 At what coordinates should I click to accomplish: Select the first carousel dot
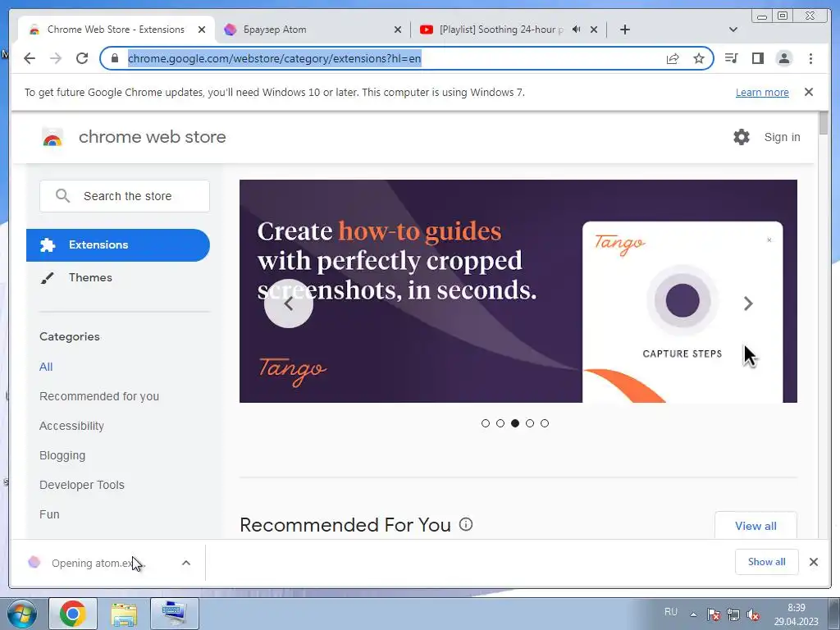click(486, 423)
